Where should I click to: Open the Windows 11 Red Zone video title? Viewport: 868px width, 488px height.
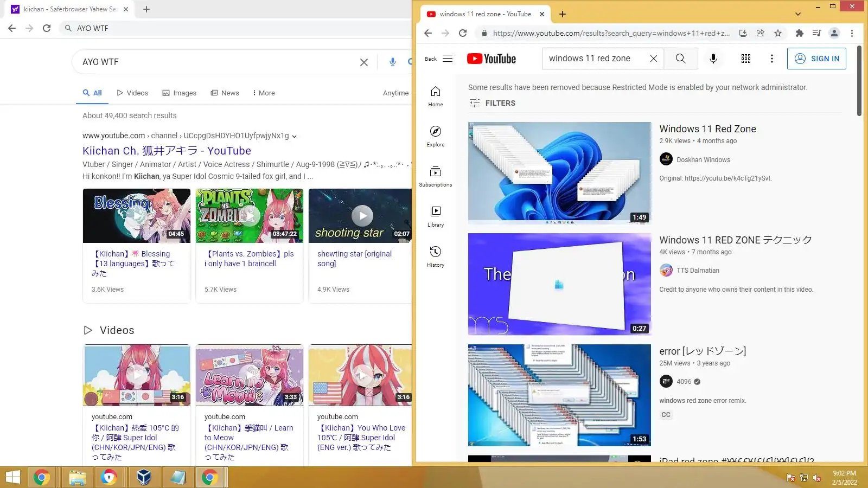click(707, 129)
